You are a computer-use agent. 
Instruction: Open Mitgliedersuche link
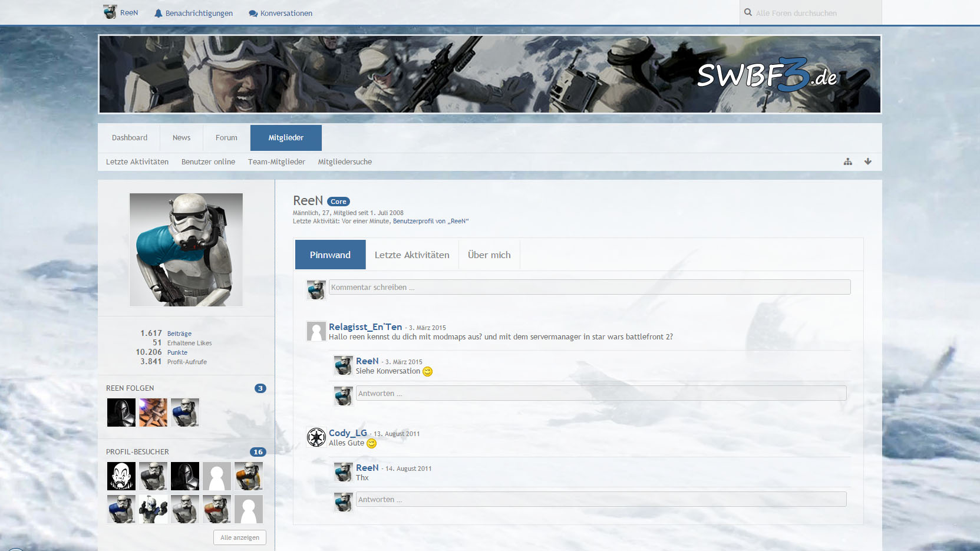click(345, 162)
